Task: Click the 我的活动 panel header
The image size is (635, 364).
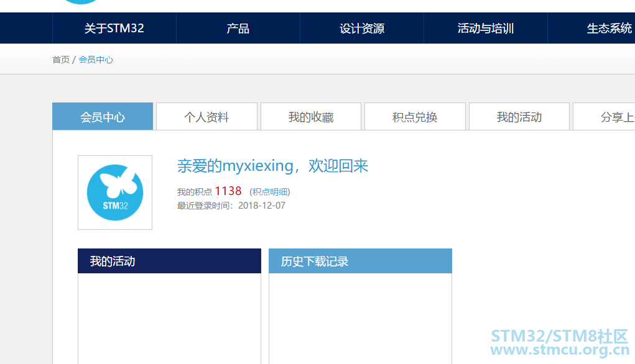Action: [169, 261]
